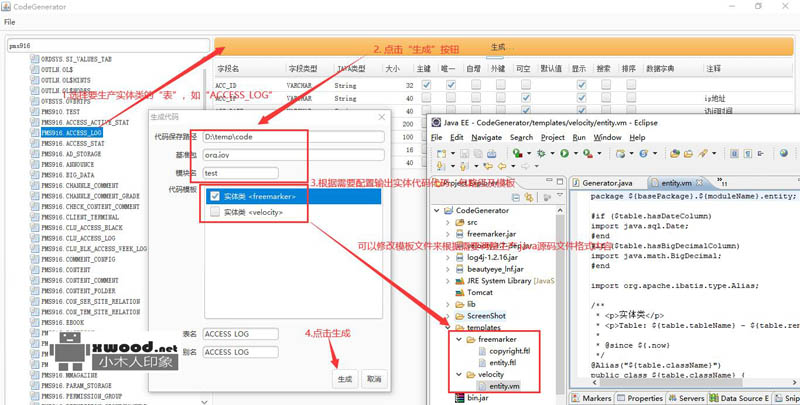Expand the lib folder in Project Explorer
The height and width of the screenshot is (405, 800).
tap(448, 304)
